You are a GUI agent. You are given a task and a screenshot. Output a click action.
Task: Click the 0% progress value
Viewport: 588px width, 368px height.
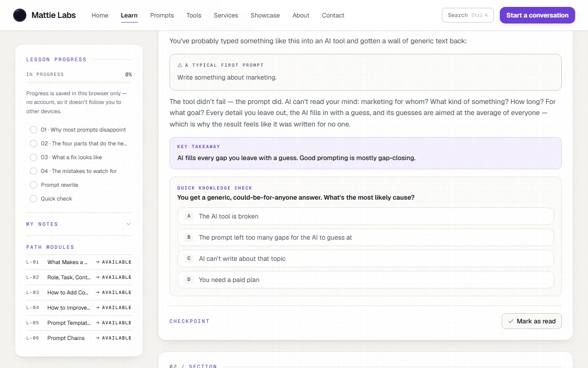[x=129, y=74]
